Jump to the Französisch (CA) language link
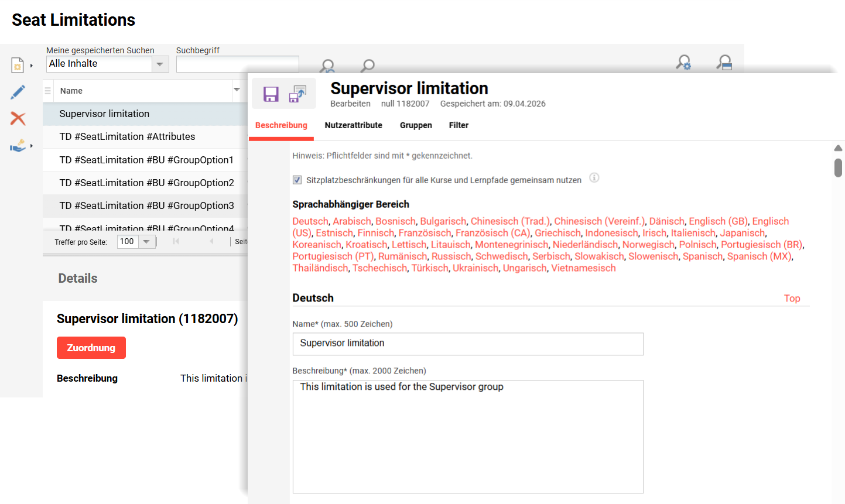The image size is (845, 504). coord(492,233)
